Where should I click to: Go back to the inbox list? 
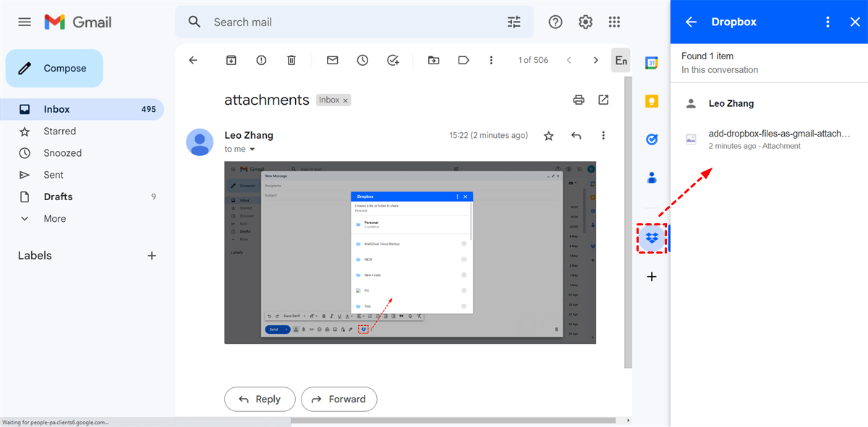tap(193, 60)
